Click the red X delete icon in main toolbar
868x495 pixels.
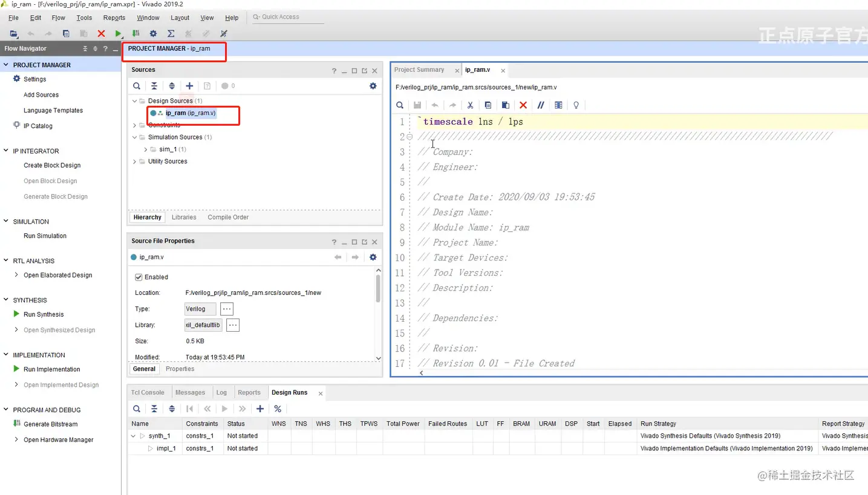coord(101,34)
